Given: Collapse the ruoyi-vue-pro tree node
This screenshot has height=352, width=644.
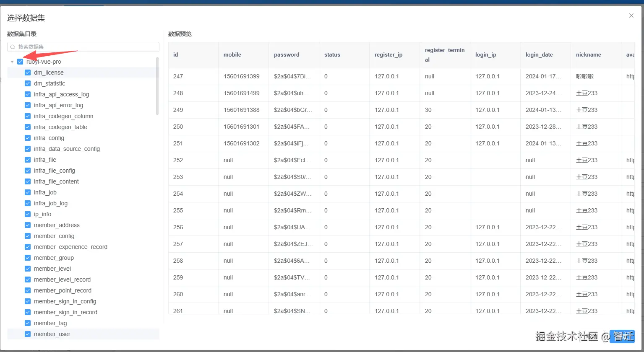Looking at the screenshot, I should pyautogui.click(x=12, y=62).
